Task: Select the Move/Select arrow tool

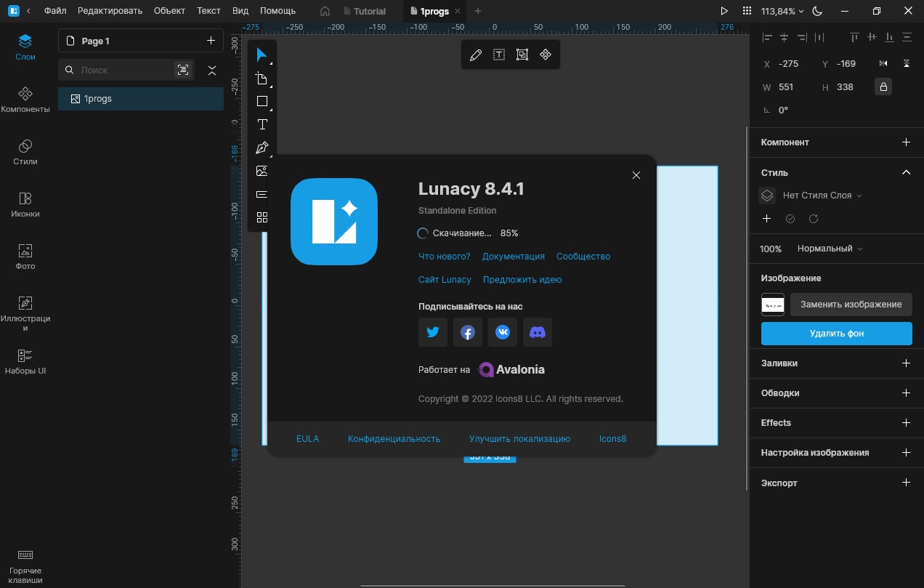Action: click(262, 55)
